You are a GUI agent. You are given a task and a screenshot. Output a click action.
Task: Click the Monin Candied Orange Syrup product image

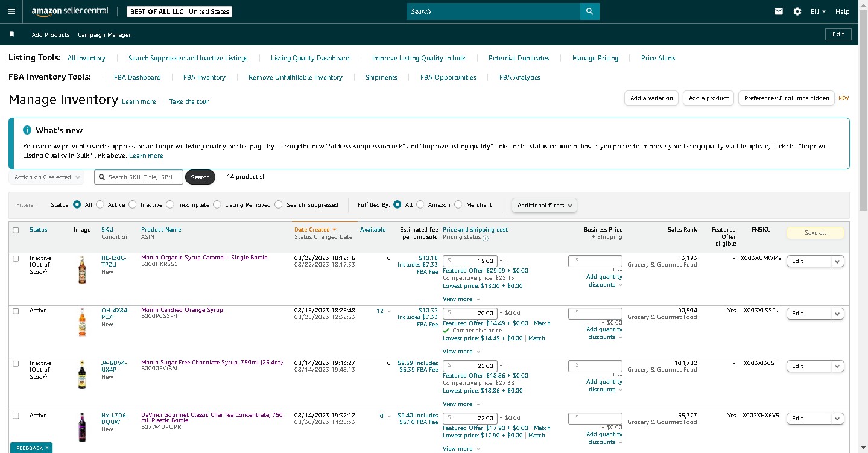click(82, 322)
